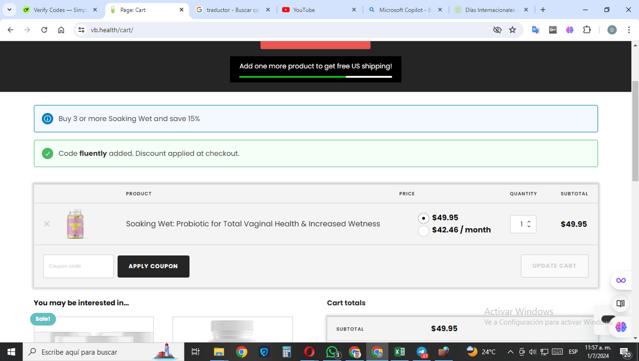Click the browser back arrow
The height and width of the screenshot is (361, 639).
pos(11,30)
